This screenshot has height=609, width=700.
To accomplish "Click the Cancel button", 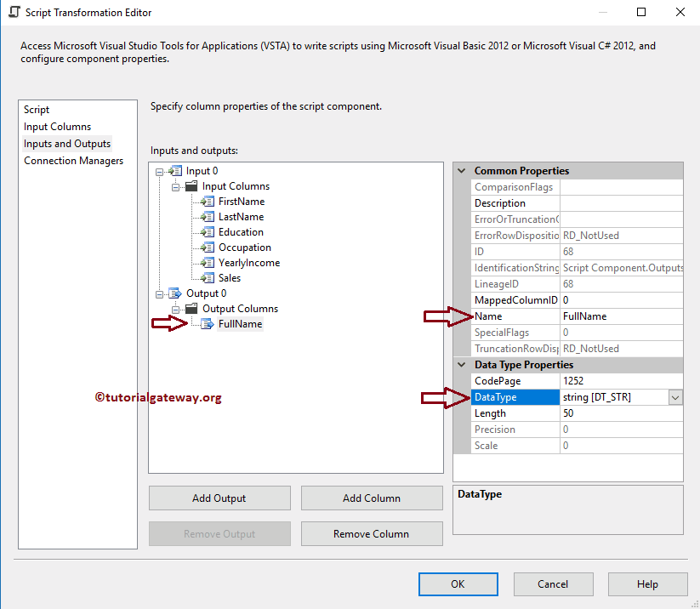I will pyautogui.click(x=553, y=584).
